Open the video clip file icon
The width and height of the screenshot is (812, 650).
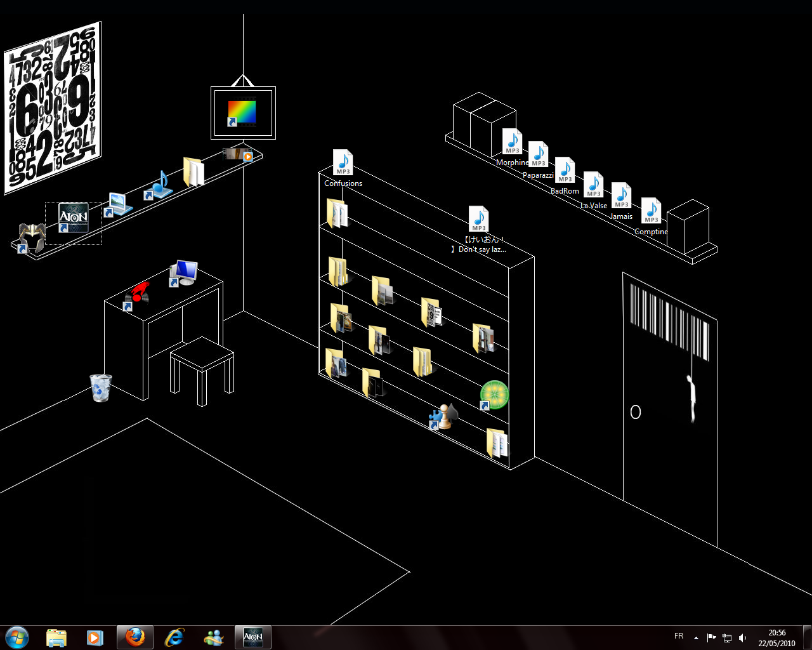click(x=239, y=154)
